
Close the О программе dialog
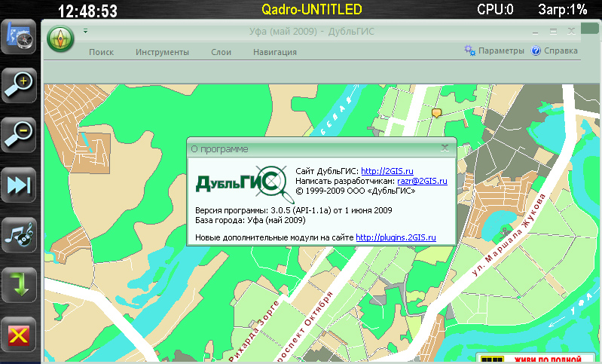pos(445,148)
